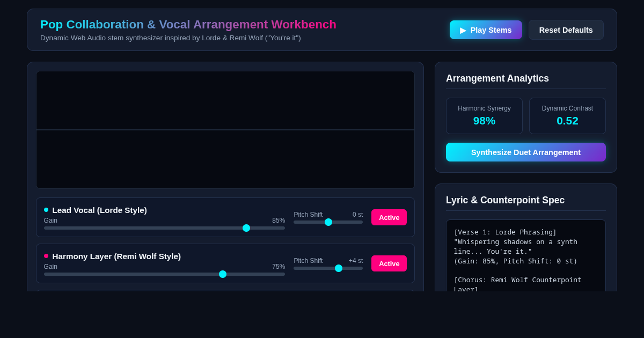Image resolution: width=644 pixels, height=338 pixels.
Task: Click the Pop Collaboration workbench title
Action: (x=188, y=25)
